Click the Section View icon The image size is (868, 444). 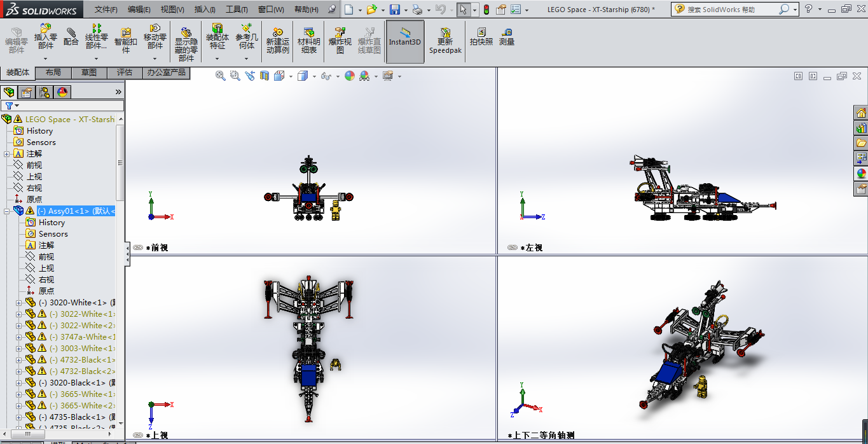[265, 76]
